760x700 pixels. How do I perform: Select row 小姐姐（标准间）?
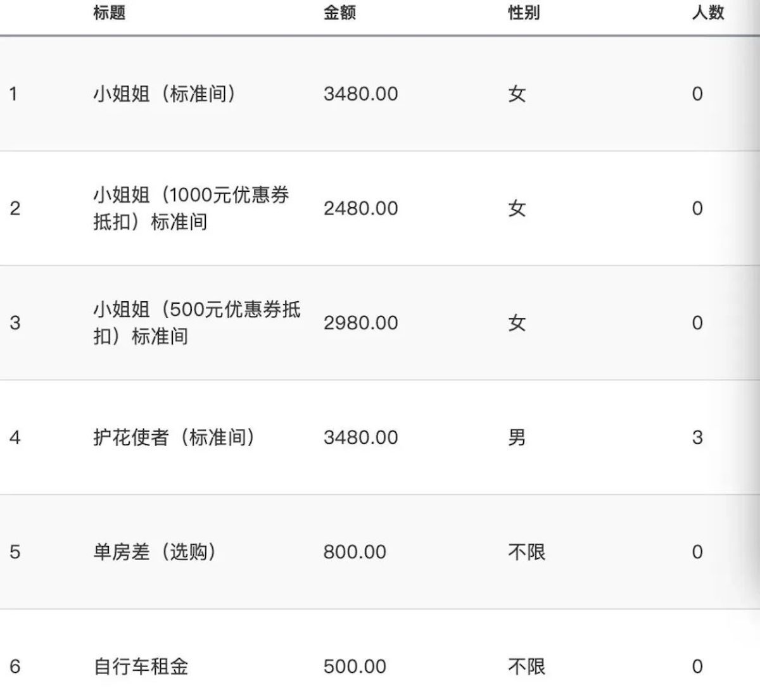coord(380,94)
